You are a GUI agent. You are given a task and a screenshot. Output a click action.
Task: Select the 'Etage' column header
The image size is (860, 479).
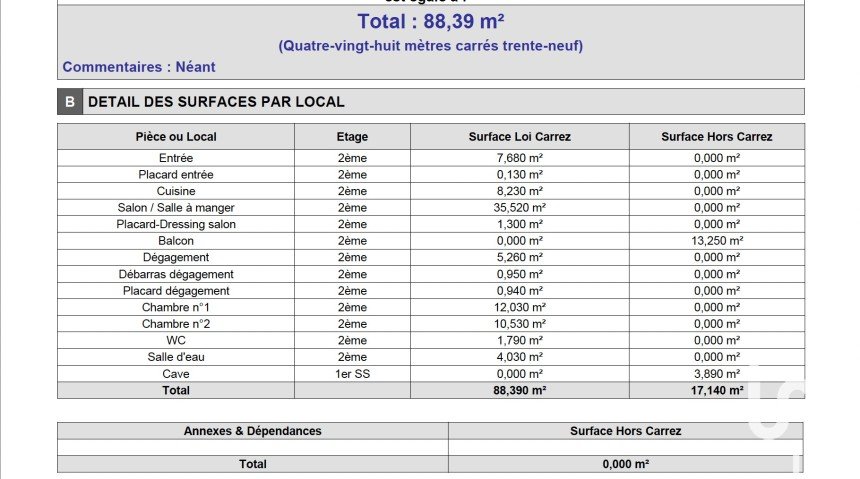coord(352,137)
